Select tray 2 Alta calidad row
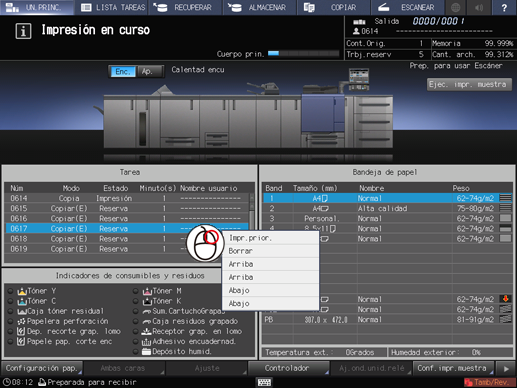517x388 pixels. pyautogui.click(x=388, y=208)
